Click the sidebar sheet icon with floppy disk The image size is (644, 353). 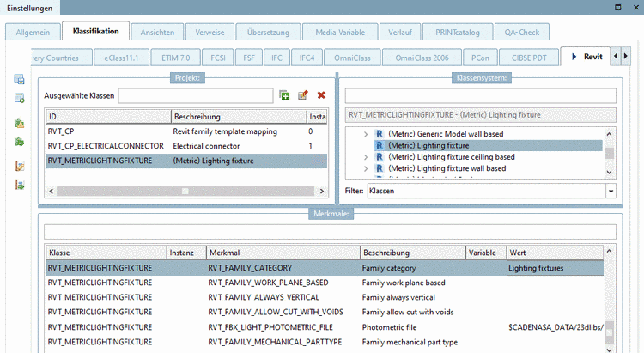(19, 79)
